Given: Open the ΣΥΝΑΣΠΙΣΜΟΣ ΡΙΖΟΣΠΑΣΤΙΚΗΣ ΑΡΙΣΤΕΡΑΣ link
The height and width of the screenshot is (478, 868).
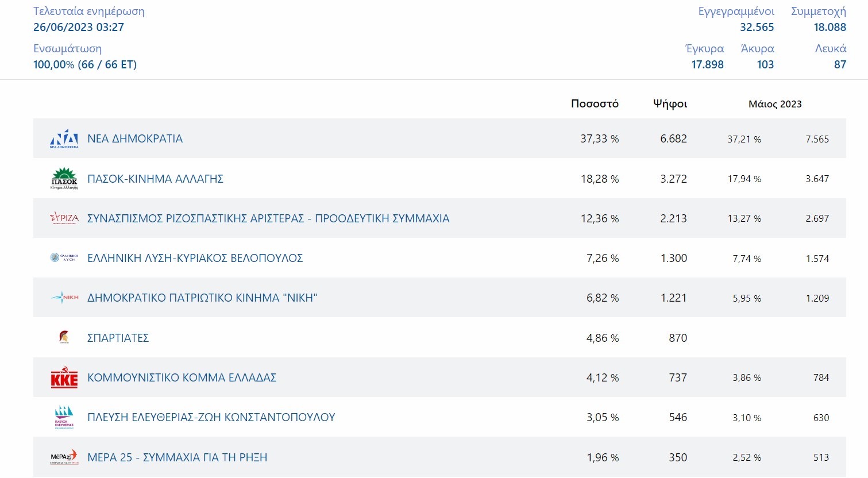Looking at the screenshot, I should pyautogui.click(x=268, y=218).
